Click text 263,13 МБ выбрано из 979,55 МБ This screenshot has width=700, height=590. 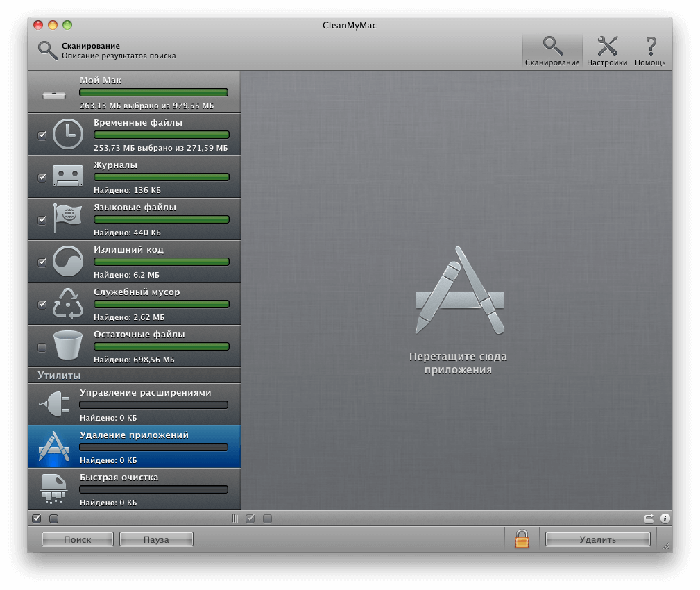point(147,106)
